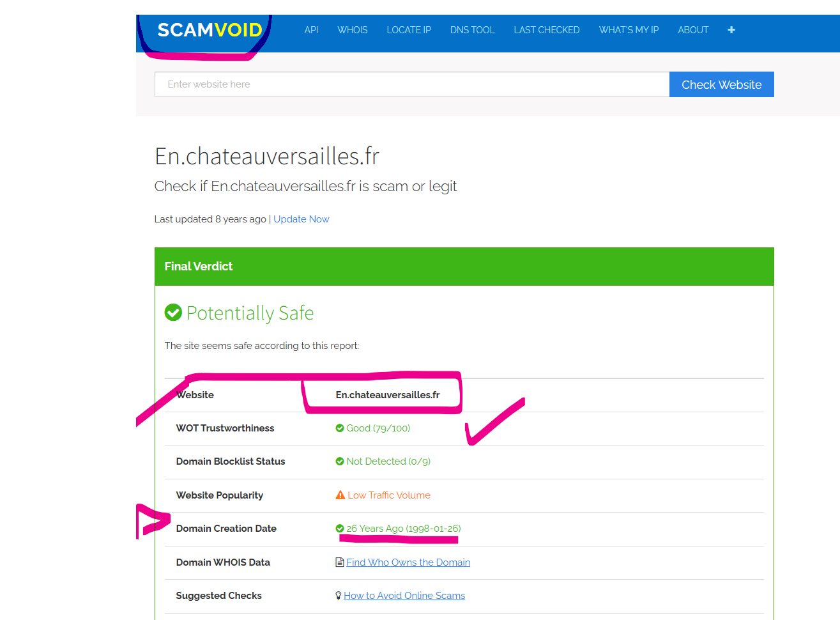Go to the Locate IP page
Viewport: 840px width, 620px height.
tap(409, 30)
